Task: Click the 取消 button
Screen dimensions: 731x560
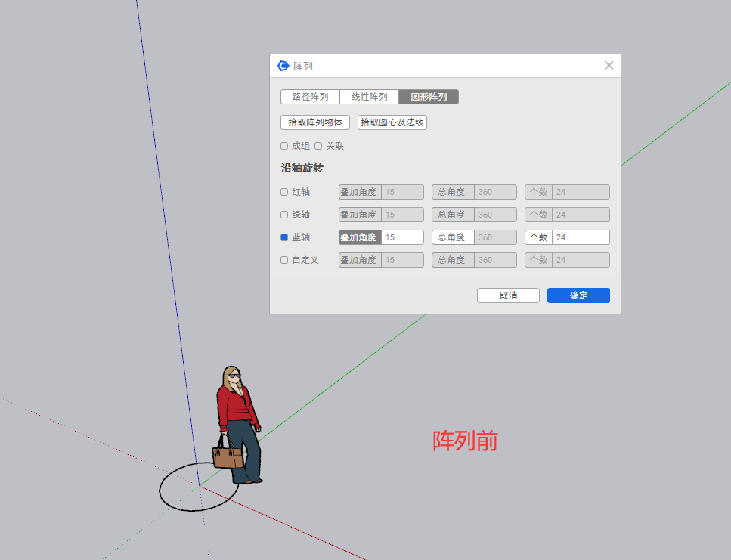Action: click(508, 295)
